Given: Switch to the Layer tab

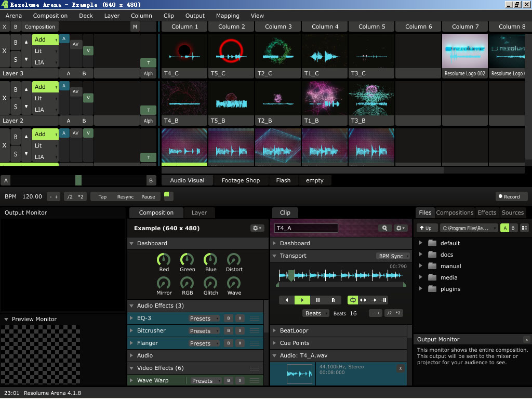Looking at the screenshot, I should click(x=199, y=212).
